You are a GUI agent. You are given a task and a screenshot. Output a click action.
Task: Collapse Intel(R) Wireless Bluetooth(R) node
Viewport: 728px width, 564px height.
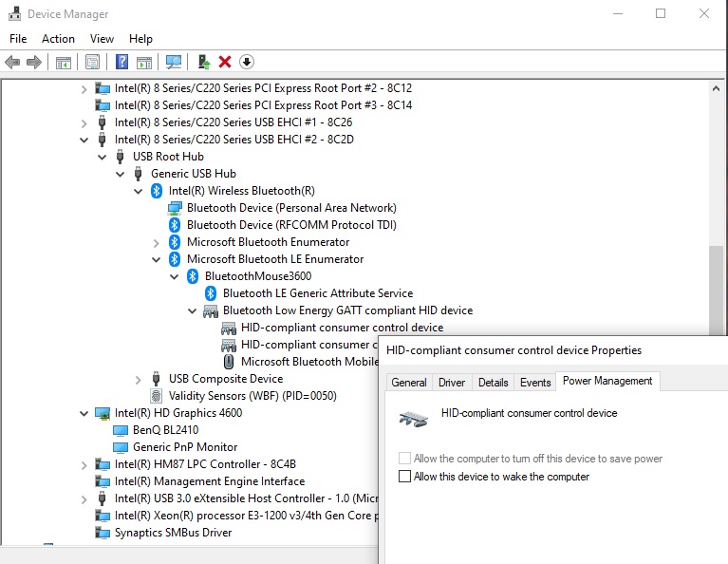(x=139, y=191)
